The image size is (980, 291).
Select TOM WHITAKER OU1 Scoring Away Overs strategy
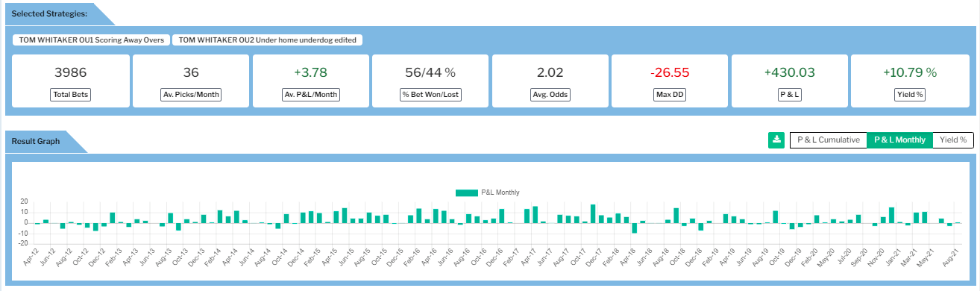coord(90,40)
